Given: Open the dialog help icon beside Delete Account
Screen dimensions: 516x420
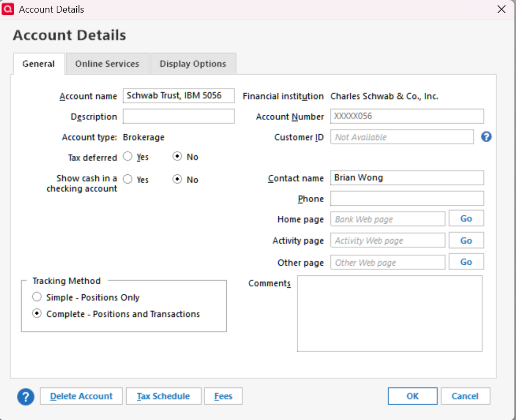Looking at the screenshot, I should [x=26, y=397].
